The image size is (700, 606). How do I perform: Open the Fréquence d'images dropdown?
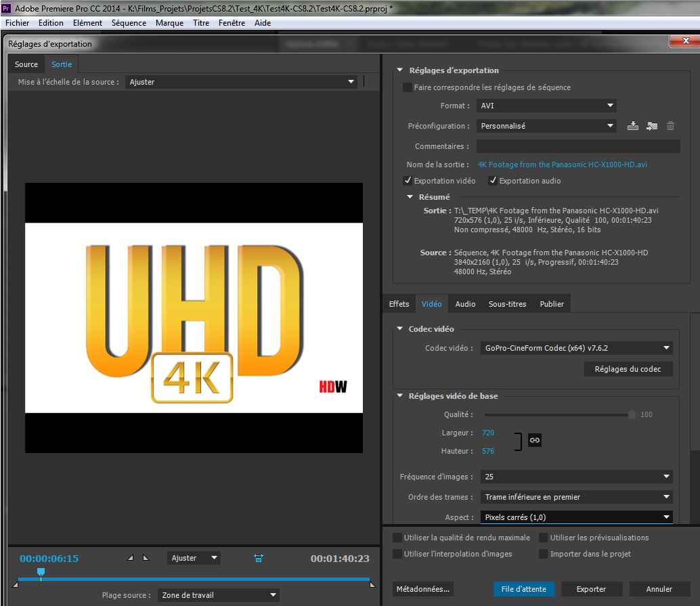576,477
